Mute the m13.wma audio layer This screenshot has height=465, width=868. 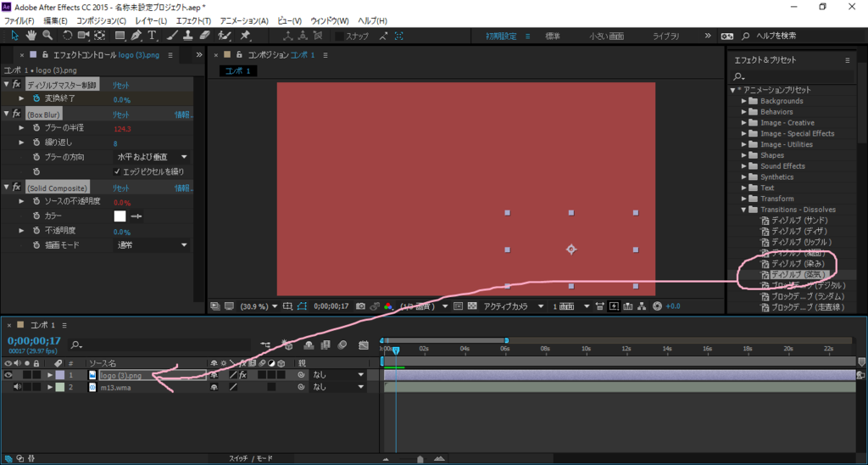click(x=17, y=388)
